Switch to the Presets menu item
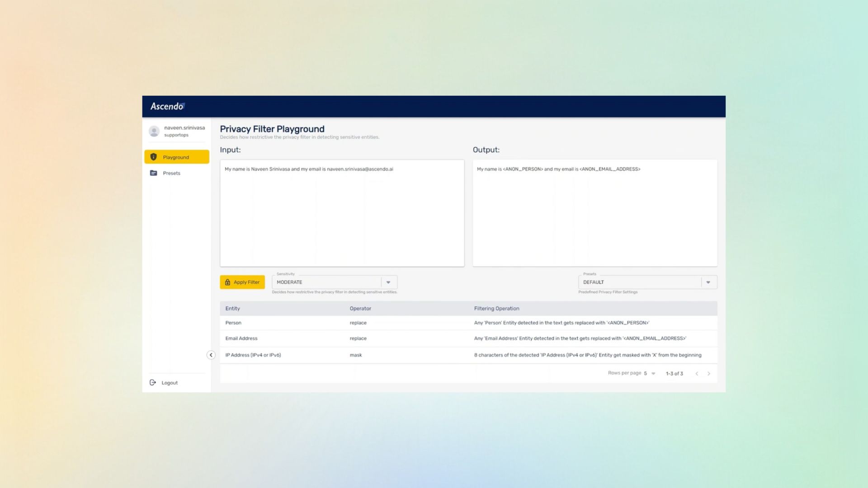Image resolution: width=868 pixels, height=488 pixels. tap(171, 173)
